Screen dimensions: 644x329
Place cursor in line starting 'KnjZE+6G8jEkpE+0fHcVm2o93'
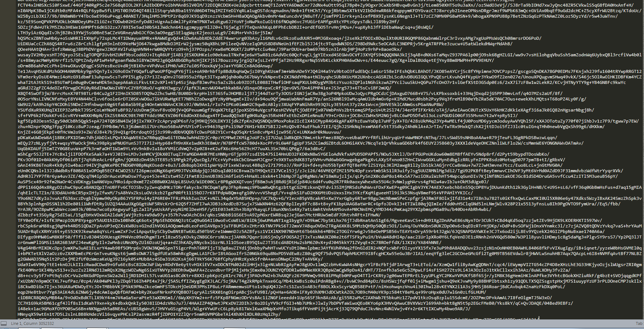[x=179, y=132]
